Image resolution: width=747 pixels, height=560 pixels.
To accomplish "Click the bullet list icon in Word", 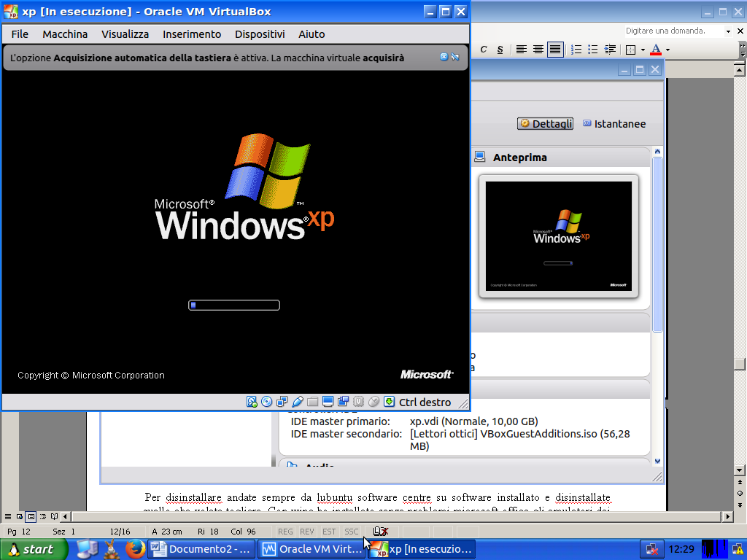I will coord(592,50).
